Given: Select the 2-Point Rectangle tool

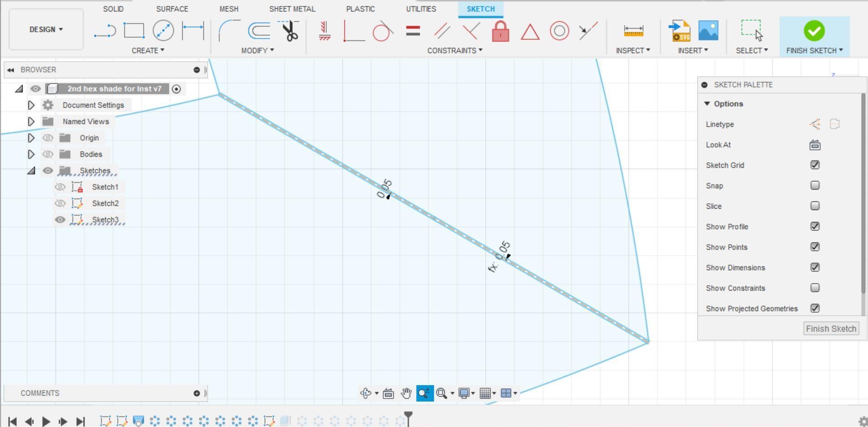Looking at the screenshot, I should coord(134,31).
